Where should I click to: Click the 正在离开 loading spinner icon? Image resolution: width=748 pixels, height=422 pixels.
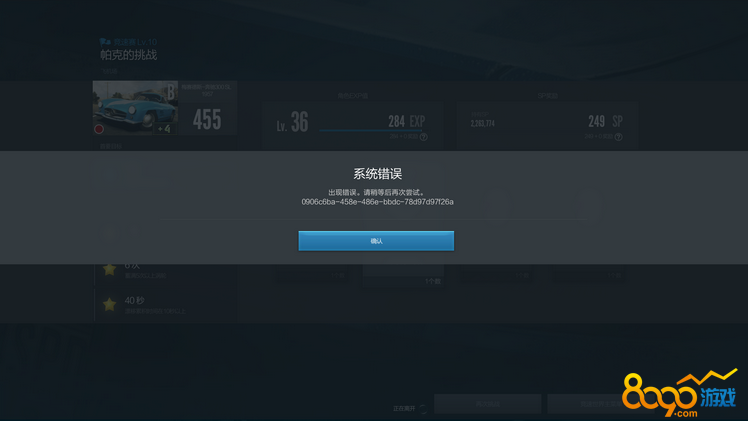coord(423,408)
